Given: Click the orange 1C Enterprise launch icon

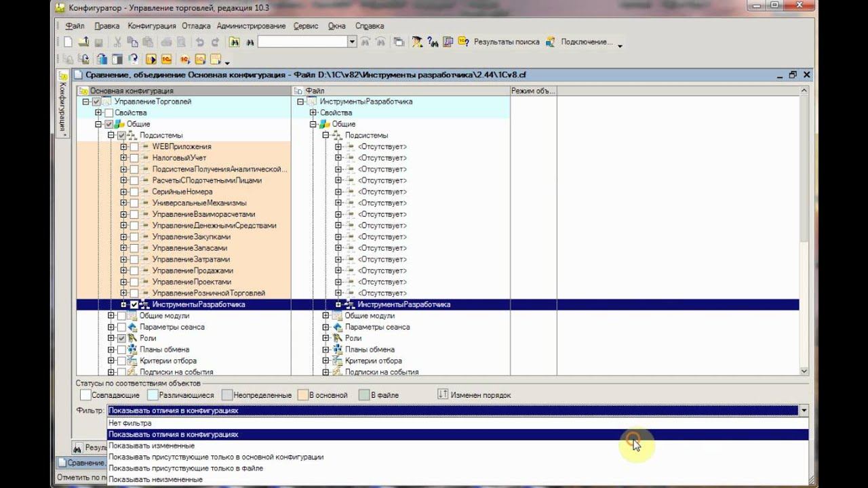Looking at the screenshot, I should click(166, 59).
